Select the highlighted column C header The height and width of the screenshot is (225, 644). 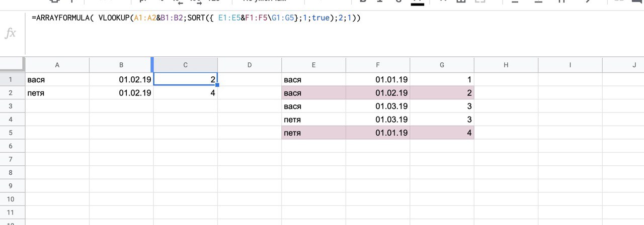tap(186, 64)
